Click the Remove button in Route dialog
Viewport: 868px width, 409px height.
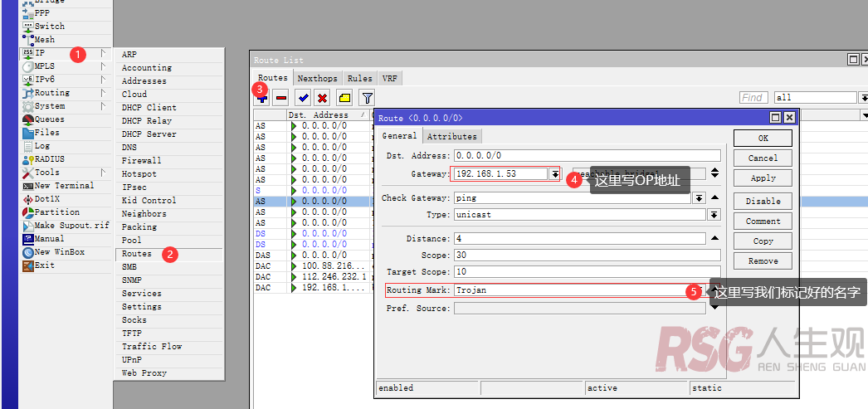pos(763,261)
